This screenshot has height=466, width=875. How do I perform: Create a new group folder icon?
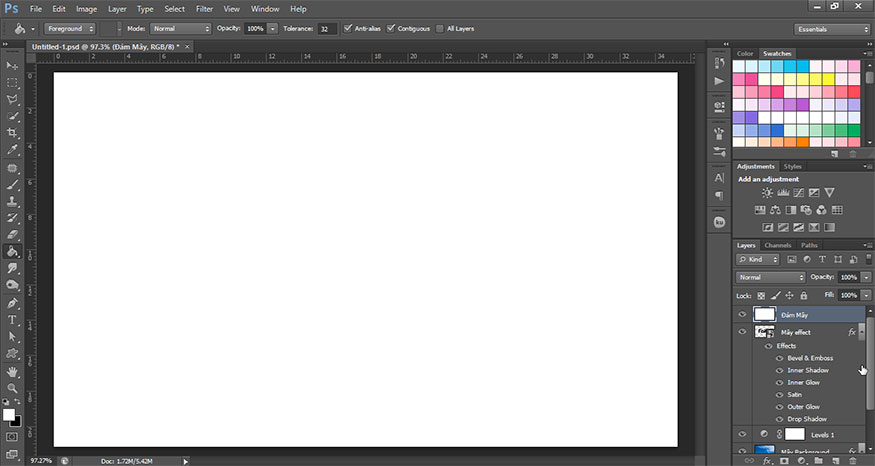coord(818,461)
